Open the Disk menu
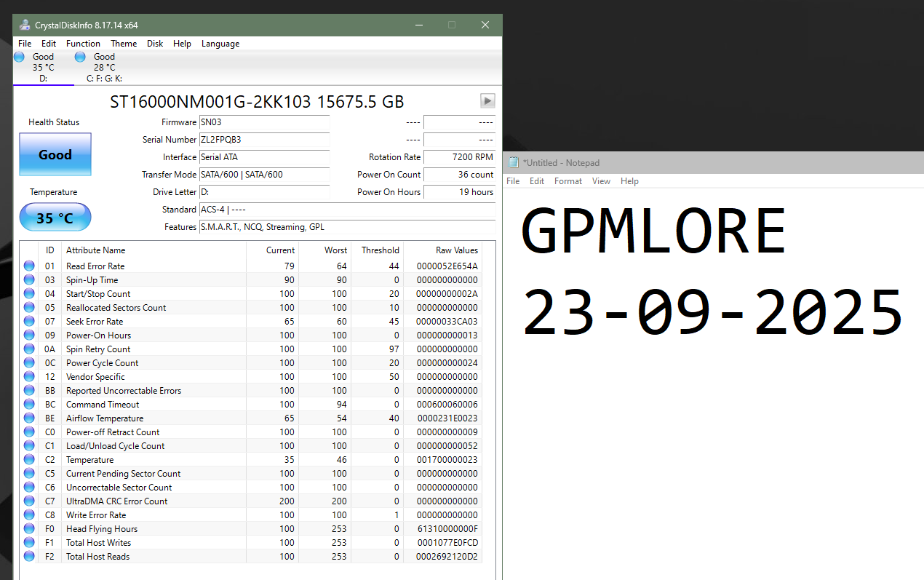Screen dimensions: 924x580 155,44
